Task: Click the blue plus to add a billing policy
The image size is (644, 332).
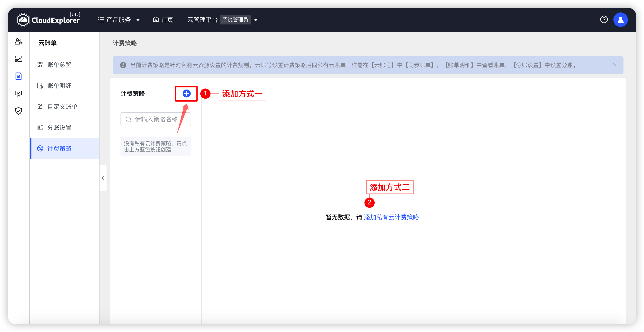Action: point(186,93)
